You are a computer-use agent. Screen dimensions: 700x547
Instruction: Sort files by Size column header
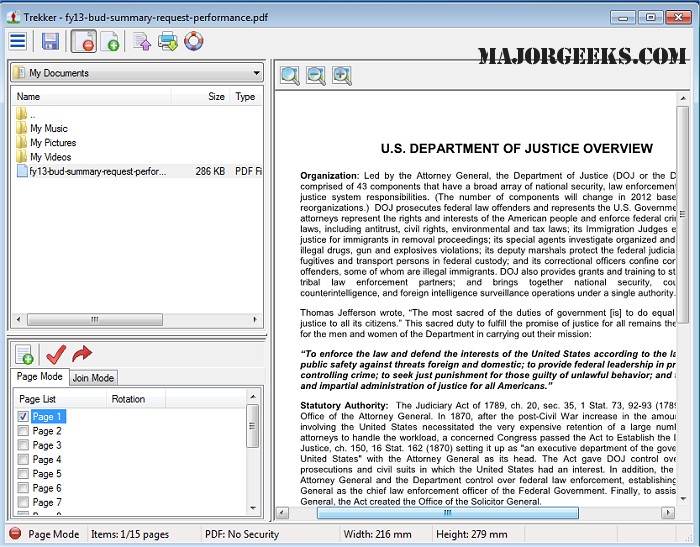pyautogui.click(x=200, y=96)
